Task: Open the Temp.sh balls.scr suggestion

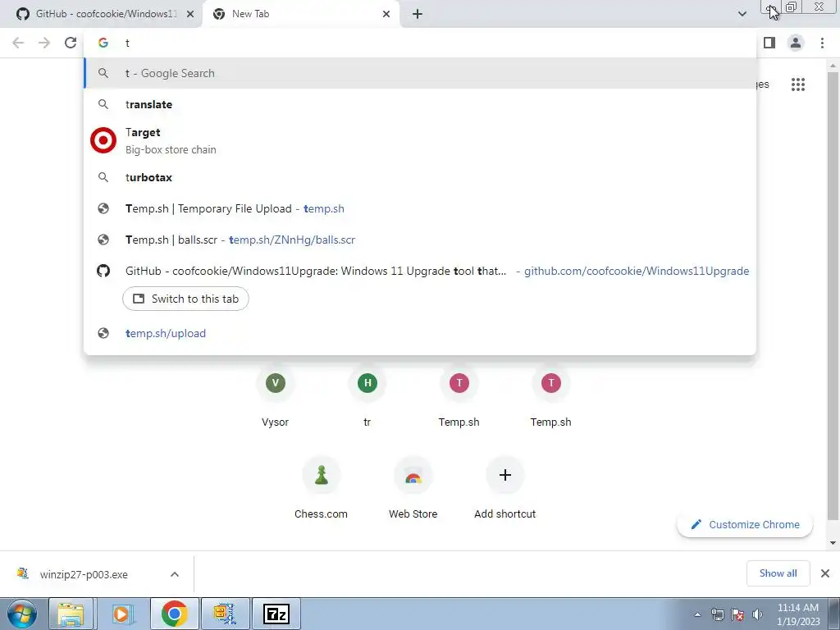Action: click(420, 240)
